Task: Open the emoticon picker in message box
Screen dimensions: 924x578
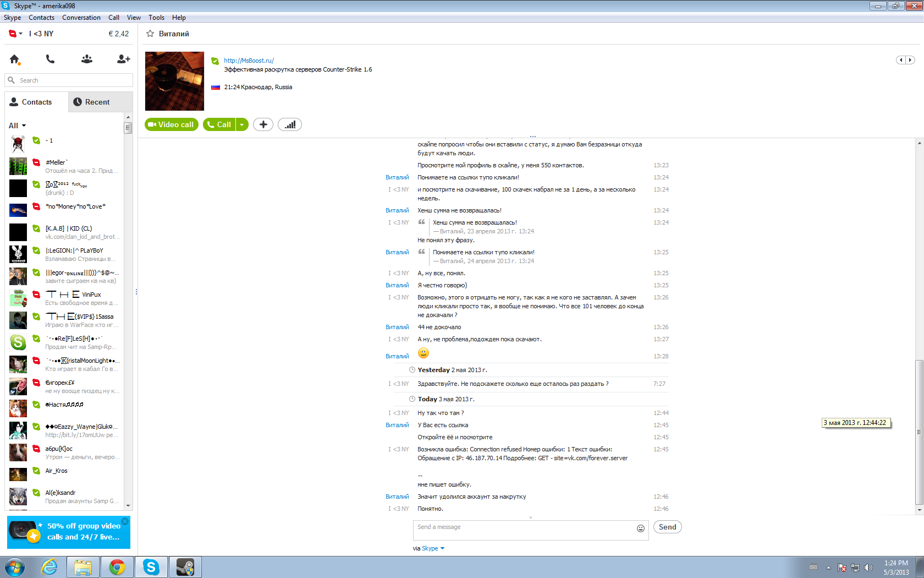Action: 641,528
